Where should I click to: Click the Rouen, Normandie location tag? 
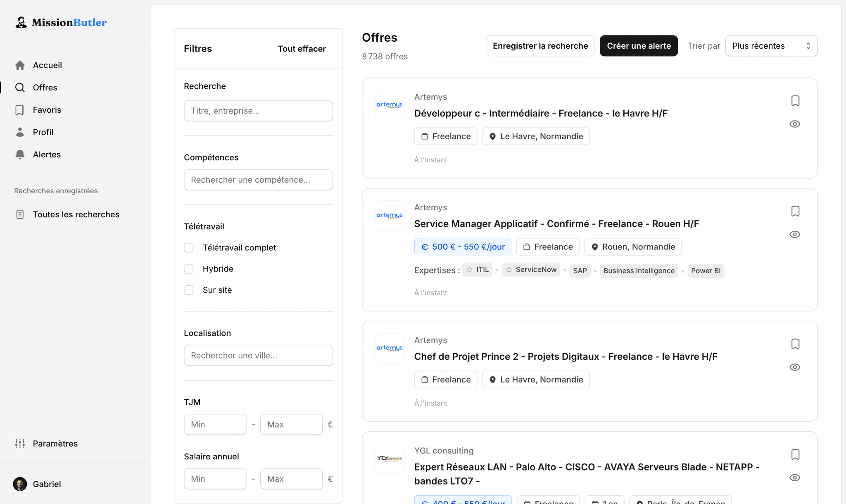(633, 247)
